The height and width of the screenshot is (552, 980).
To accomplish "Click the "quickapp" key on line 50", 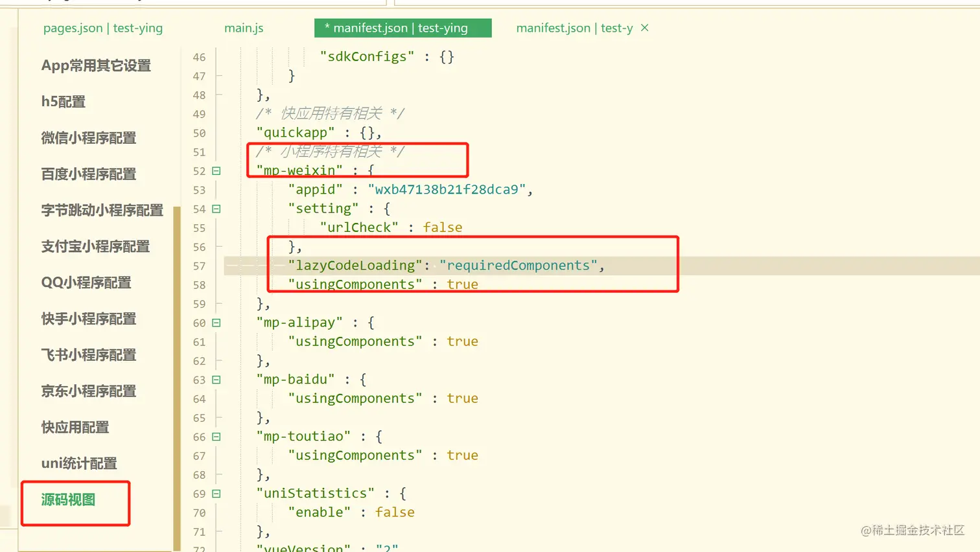I will (x=296, y=133).
